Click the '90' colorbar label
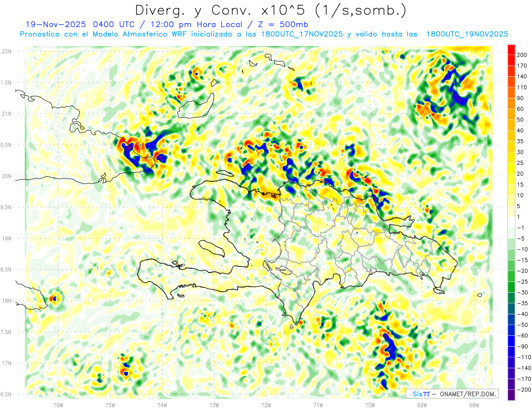Viewport: 532px width, 411px height. coord(520,98)
